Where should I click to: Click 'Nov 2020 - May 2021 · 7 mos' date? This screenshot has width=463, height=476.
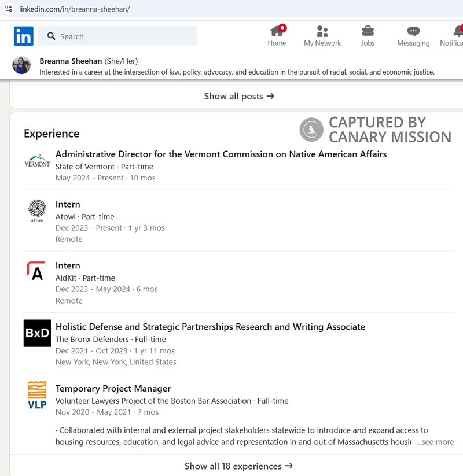107,412
